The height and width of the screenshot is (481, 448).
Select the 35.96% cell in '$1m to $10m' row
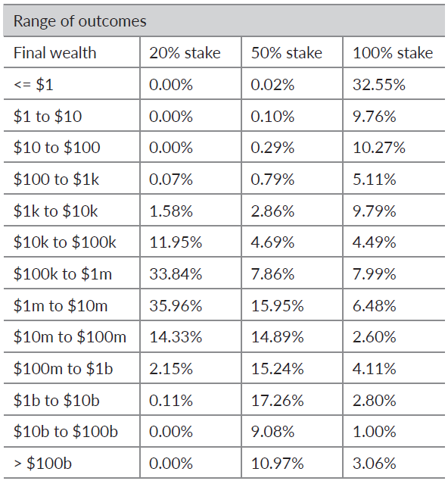point(176,306)
